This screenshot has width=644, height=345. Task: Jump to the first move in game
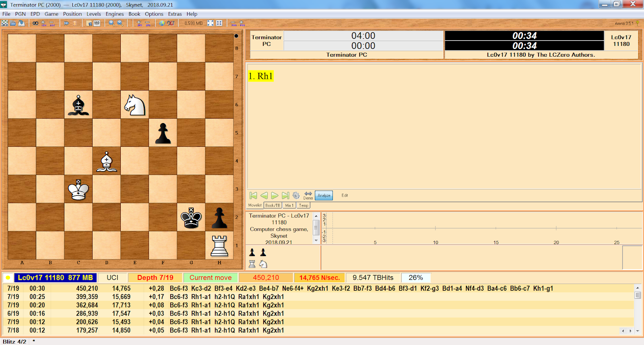(x=253, y=195)
